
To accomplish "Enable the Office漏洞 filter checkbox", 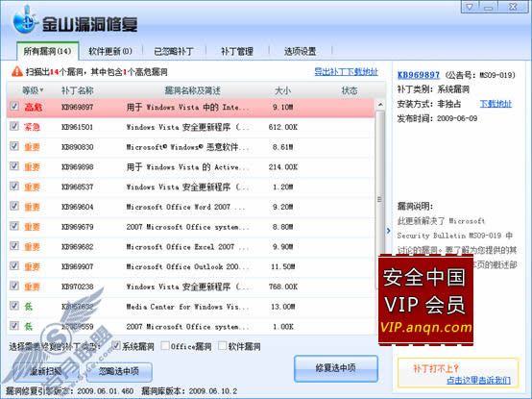I will (165, 346).
